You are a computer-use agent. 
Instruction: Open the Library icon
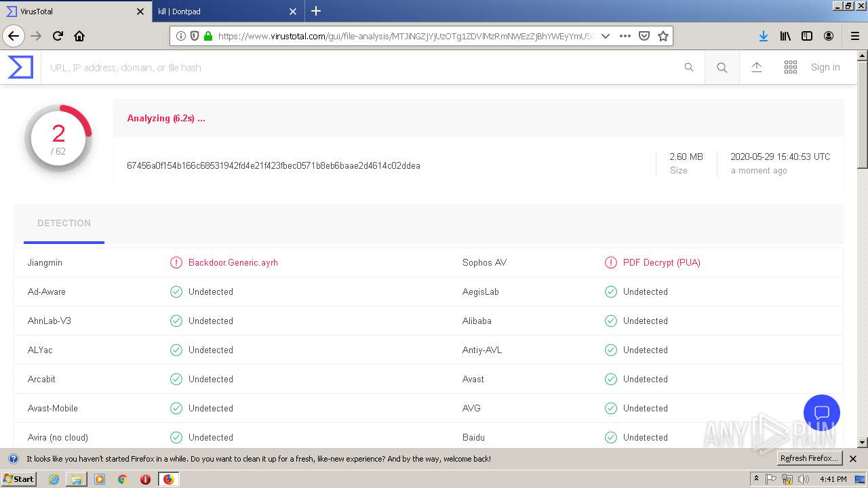point(785,36)
